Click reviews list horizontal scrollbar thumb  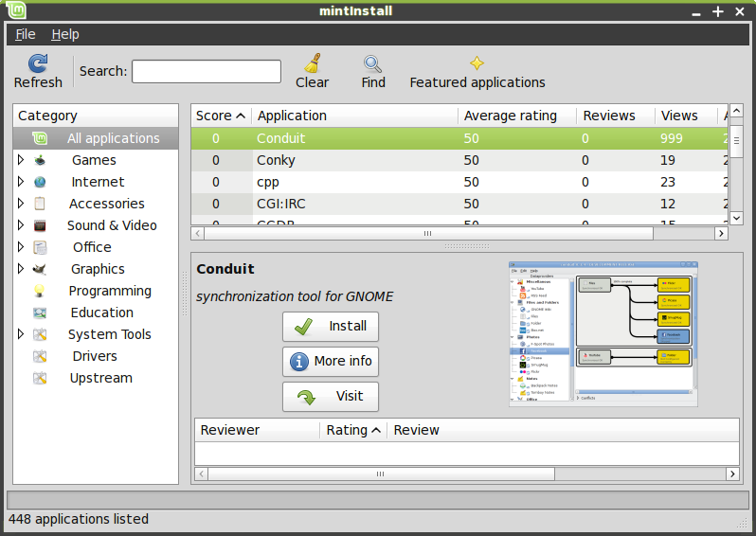381,473
